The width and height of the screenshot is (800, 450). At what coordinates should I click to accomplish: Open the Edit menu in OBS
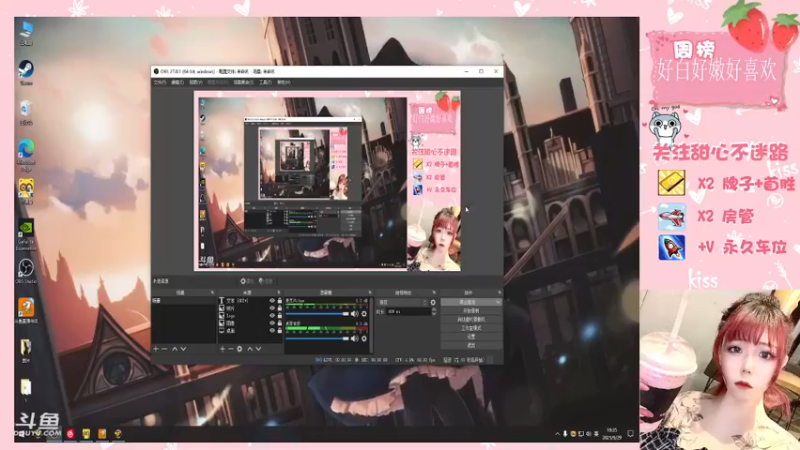pos(177,82)
